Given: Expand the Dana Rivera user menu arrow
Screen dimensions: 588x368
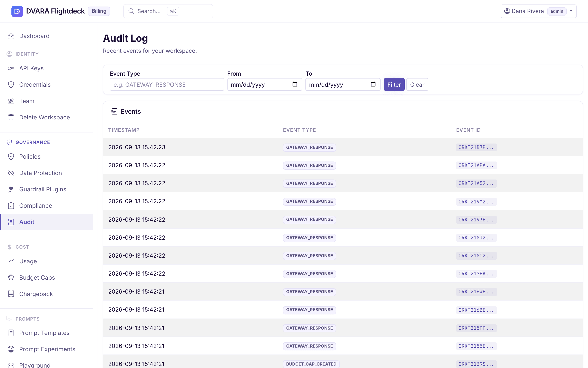Looking at the screenshot, I should click(571, 11).
